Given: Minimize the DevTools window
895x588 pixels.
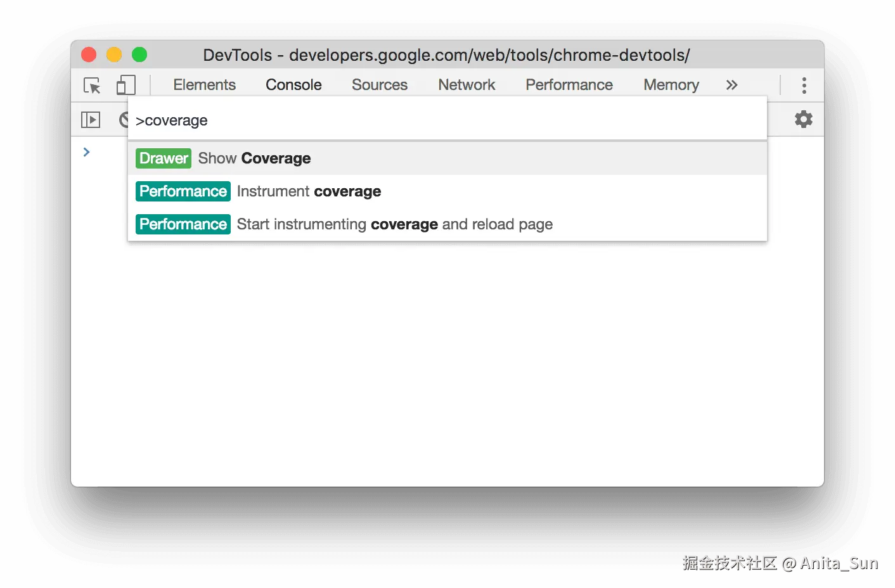Looking at the screenshot, I should pyautogui.click(x=114, y=55).
